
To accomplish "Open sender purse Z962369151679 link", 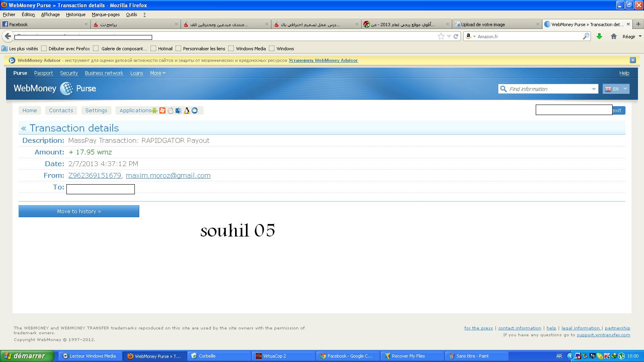I will [95, 175].
